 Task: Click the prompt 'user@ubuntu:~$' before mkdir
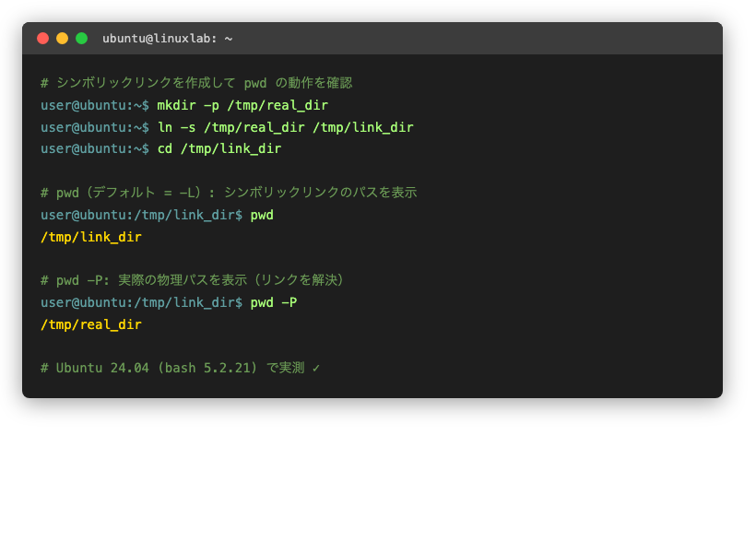click(x=95, y=105)
